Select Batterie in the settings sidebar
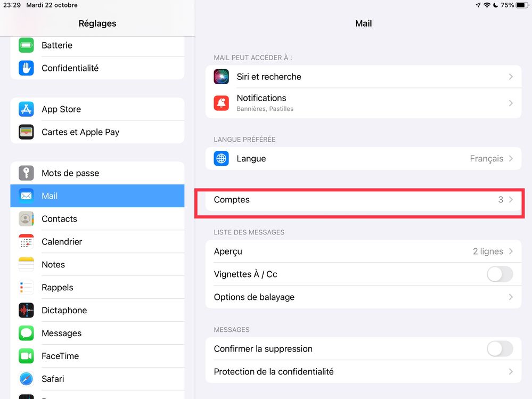 tap(97, 45)
